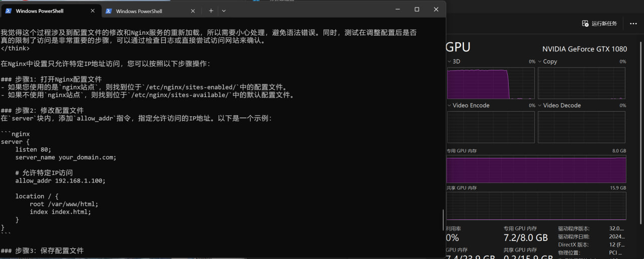Click the 'server {' line
Screen dimensions: 644x259
(x=15, y=142)
